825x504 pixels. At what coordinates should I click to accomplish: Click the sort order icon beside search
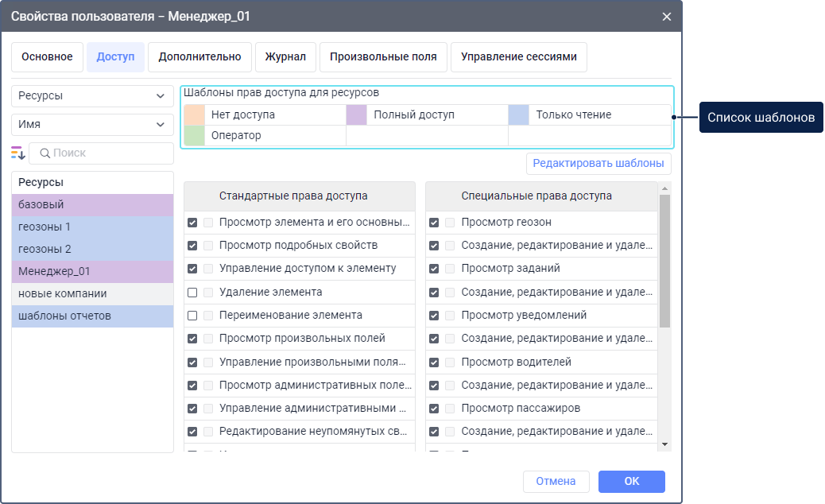[18, 153]
